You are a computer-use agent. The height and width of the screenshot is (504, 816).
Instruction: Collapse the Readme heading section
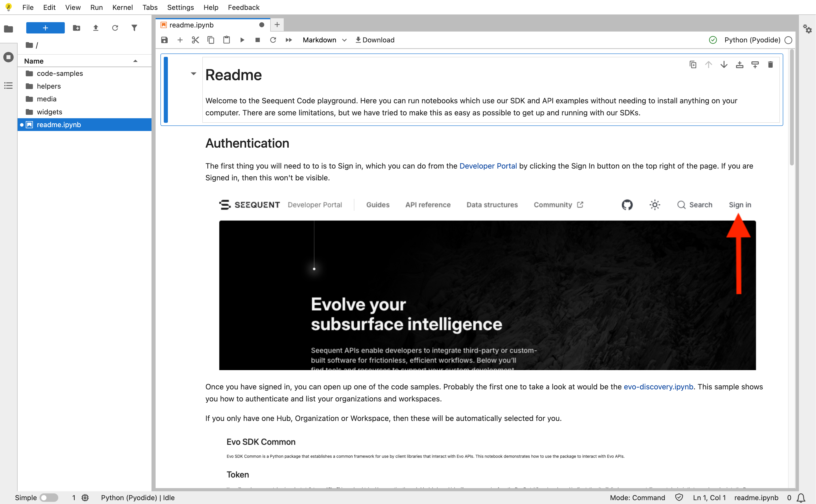(x=193, y=74)
